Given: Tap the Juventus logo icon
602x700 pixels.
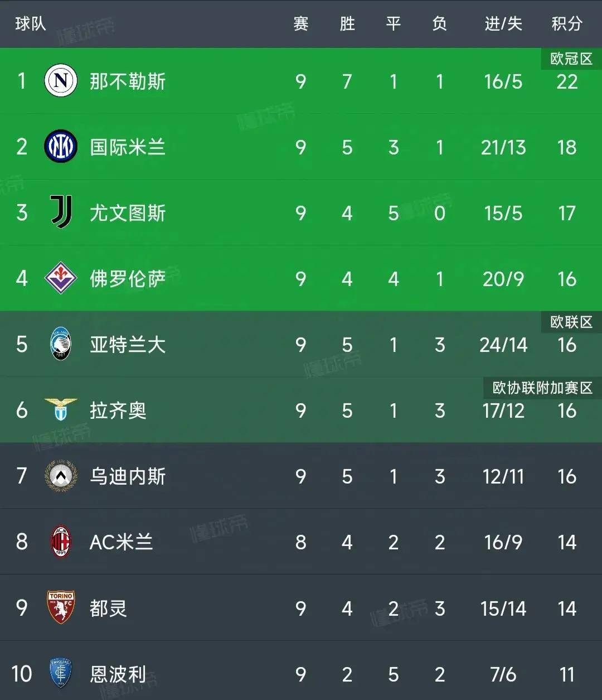Looking at the screenshot, I should 61,213.
